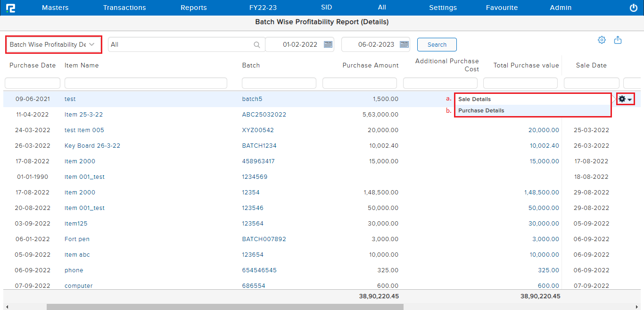Choose Purchase Details option
Screen dimensions: 644x310
click(481, 110)
